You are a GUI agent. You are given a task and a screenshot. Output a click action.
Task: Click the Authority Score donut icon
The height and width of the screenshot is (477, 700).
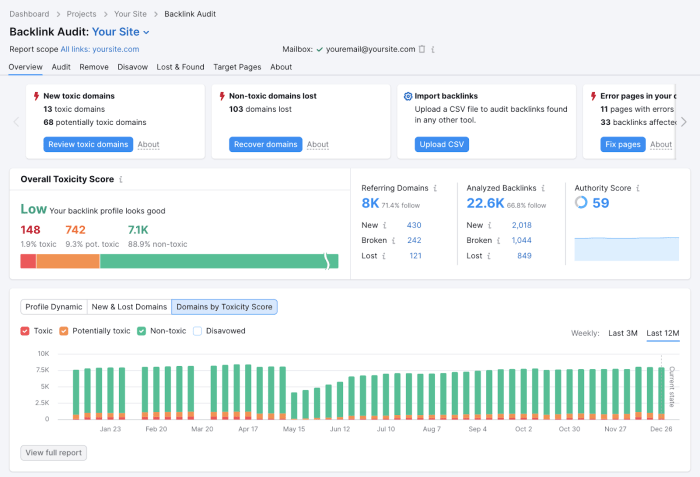tap(581, 202)
